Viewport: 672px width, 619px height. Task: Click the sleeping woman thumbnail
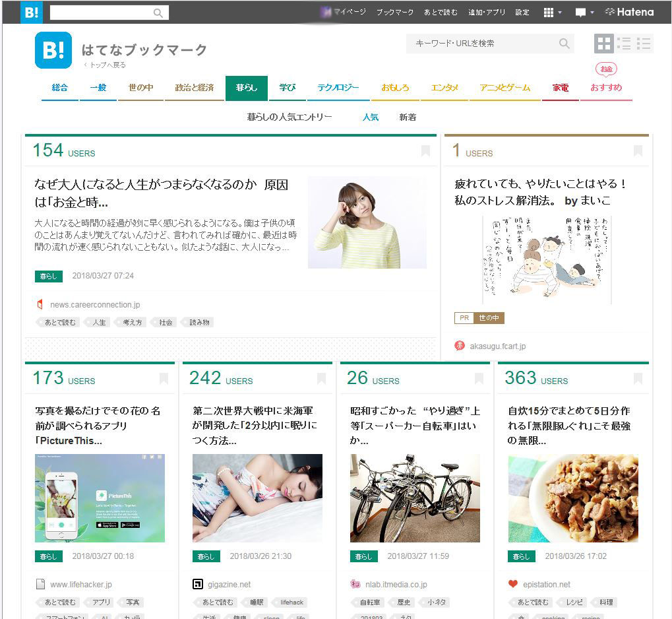pos(257,498)
